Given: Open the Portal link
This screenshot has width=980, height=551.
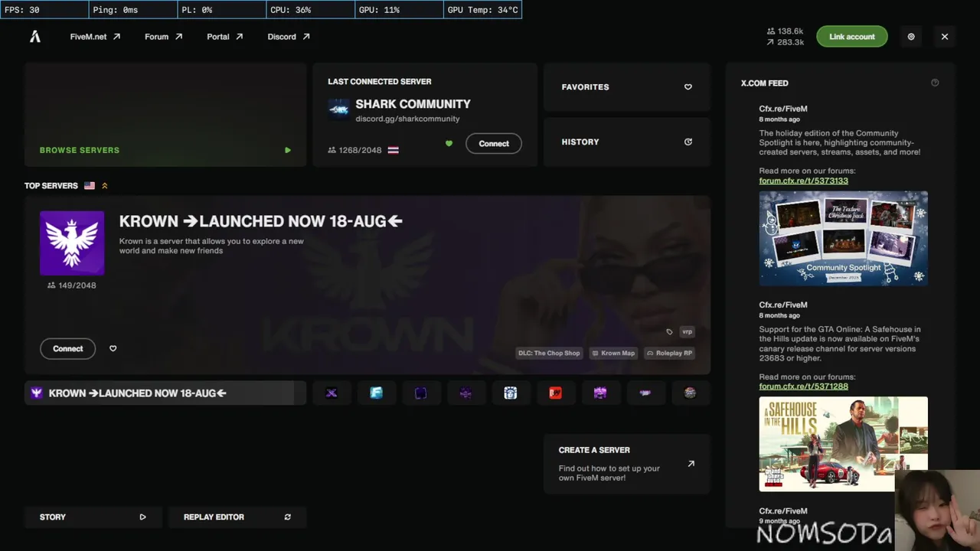Looking at the screenshot, I should 224,37.
